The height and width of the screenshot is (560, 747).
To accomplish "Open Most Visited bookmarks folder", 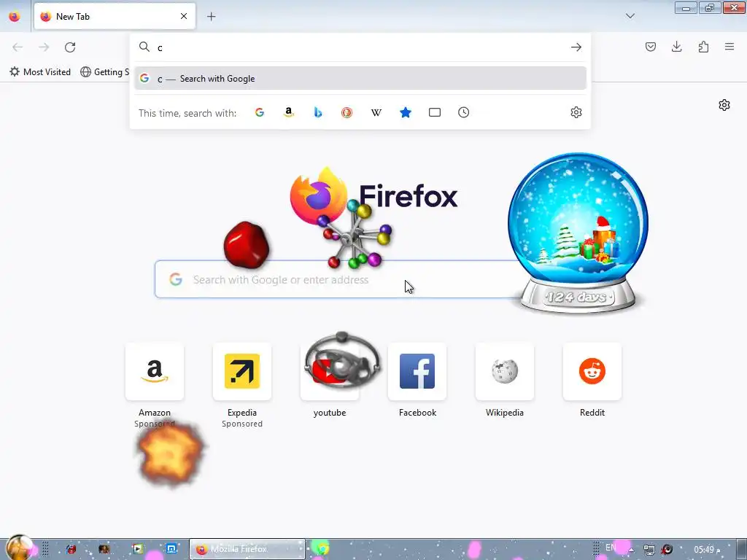I will click(x=40, y=72).
